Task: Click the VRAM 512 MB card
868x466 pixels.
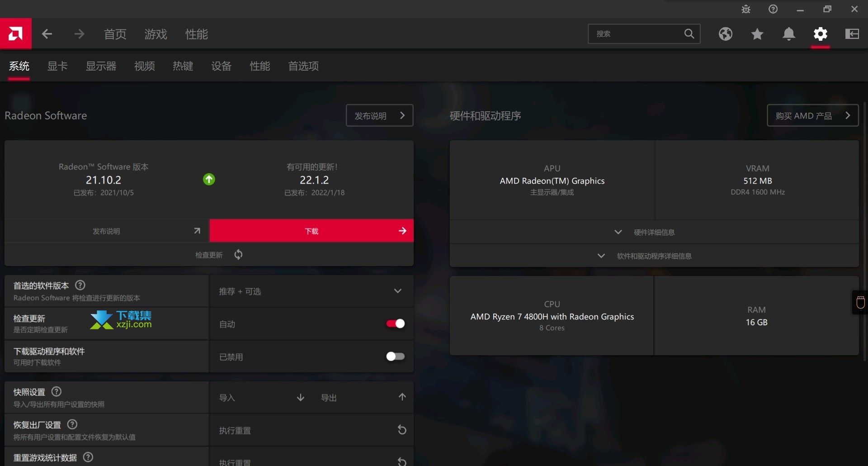Action: (x=757, y=180)
